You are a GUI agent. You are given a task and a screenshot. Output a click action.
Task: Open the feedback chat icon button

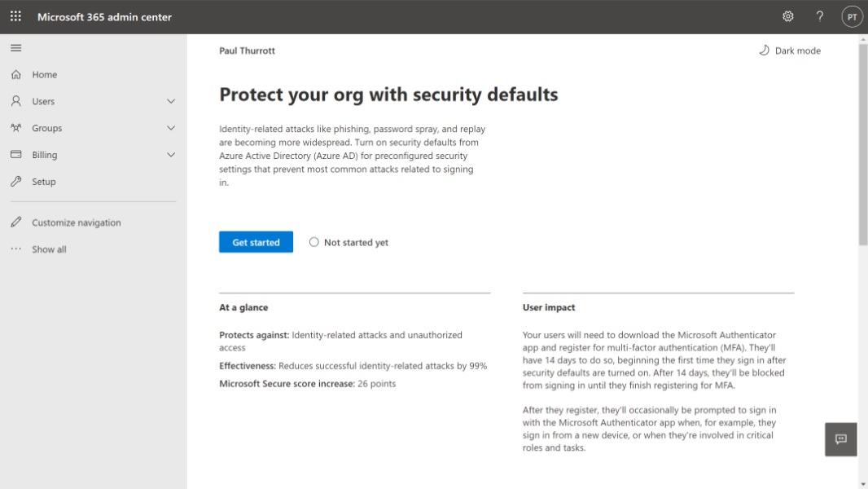click(840, 439)
